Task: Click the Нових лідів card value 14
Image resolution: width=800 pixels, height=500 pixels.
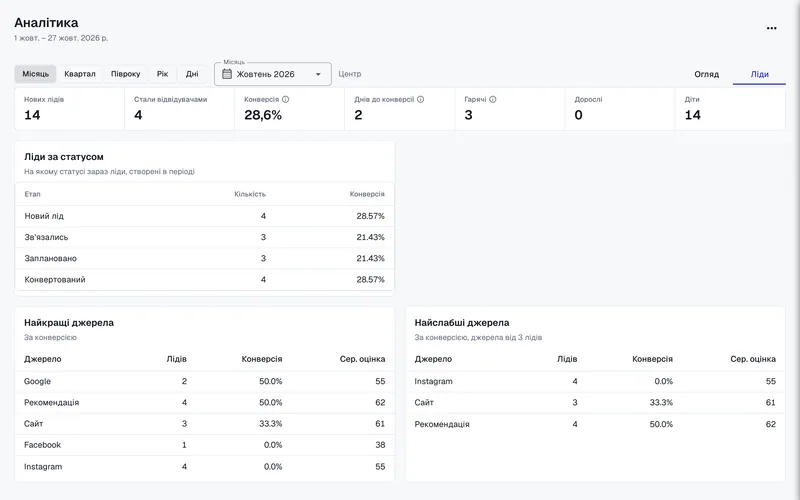Action: (32, 115)
